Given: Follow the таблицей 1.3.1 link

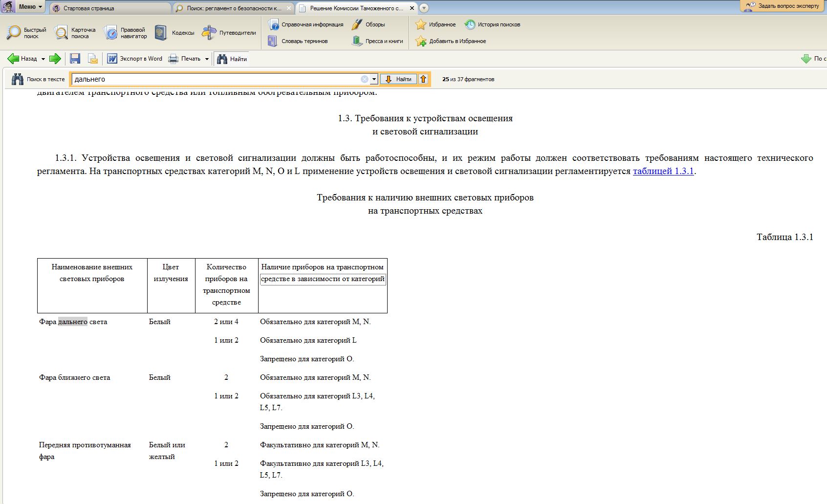Looking at the screenshot, I should click(x=663, y=171).
